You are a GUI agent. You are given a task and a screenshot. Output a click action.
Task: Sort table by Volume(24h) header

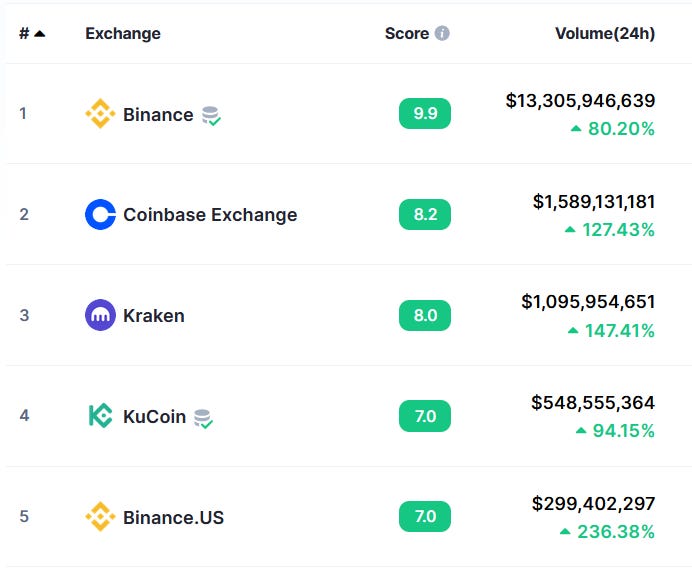(x=604, y=33)
